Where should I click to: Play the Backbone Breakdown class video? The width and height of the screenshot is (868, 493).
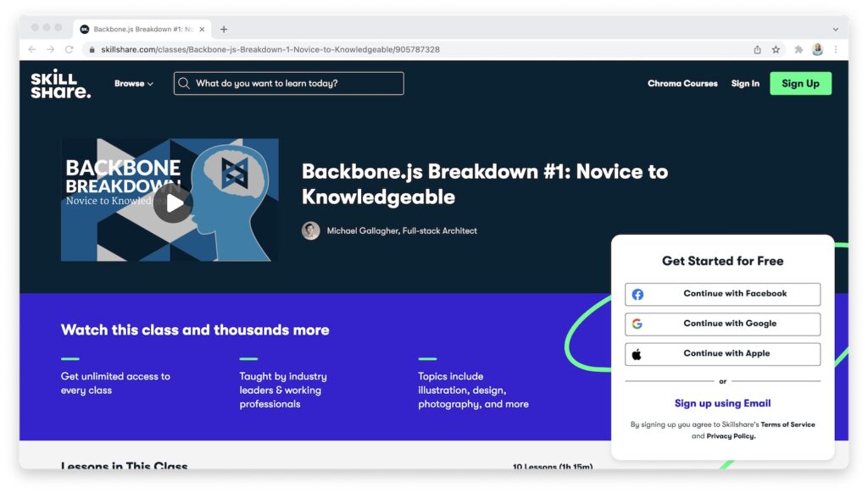click(x=173, y=203)
